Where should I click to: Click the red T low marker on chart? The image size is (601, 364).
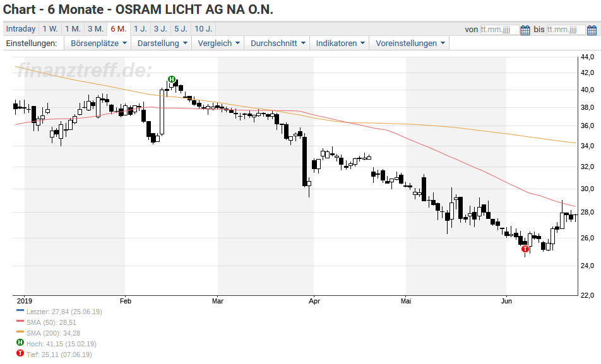tap(525, 249)
